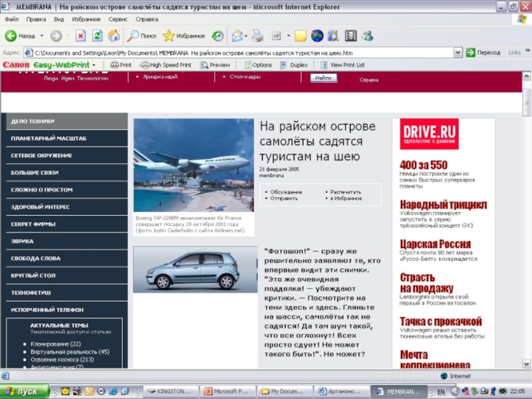This screenshot has width=532, height=399.
Task: Open the Air France Boeing 747 photo
Action: 194,165
